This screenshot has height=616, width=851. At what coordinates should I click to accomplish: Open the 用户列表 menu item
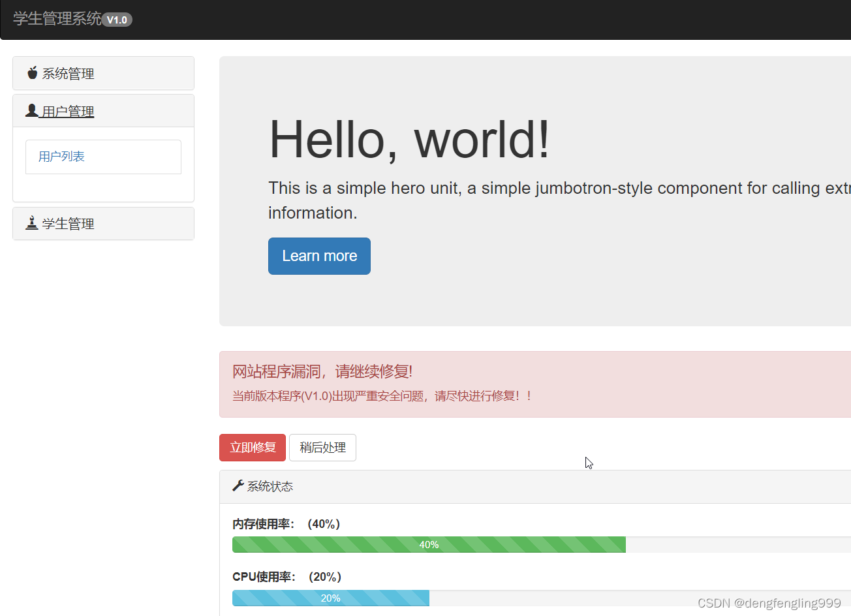(x=61, y=157)
